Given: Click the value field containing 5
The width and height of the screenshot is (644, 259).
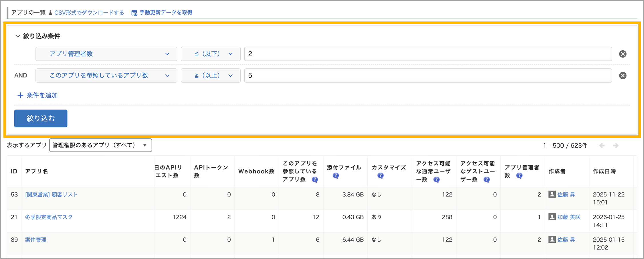Looking at the screenshot, I should pos(428,76).
